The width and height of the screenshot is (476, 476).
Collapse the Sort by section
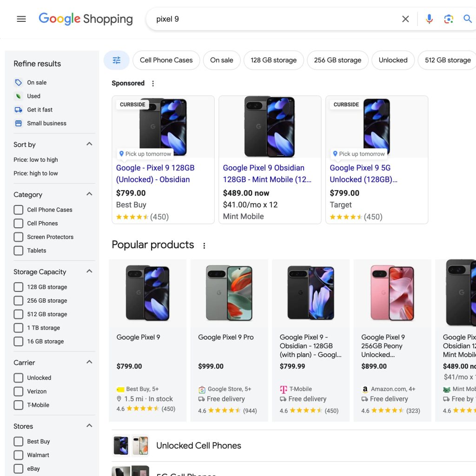click(89, 144)
